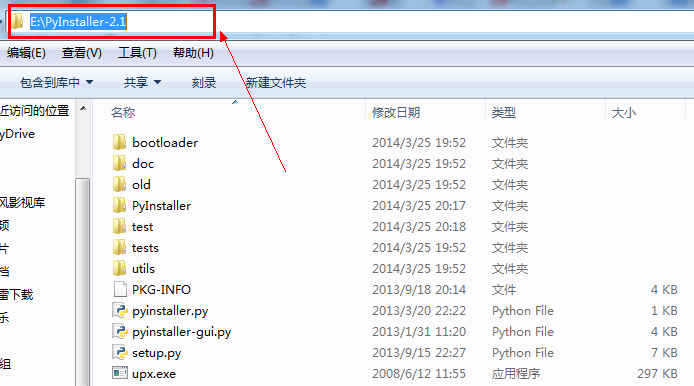Sort by 修改日期 column header
The width and height of the screenshot is (694, 386).
[x=396, y=112]
